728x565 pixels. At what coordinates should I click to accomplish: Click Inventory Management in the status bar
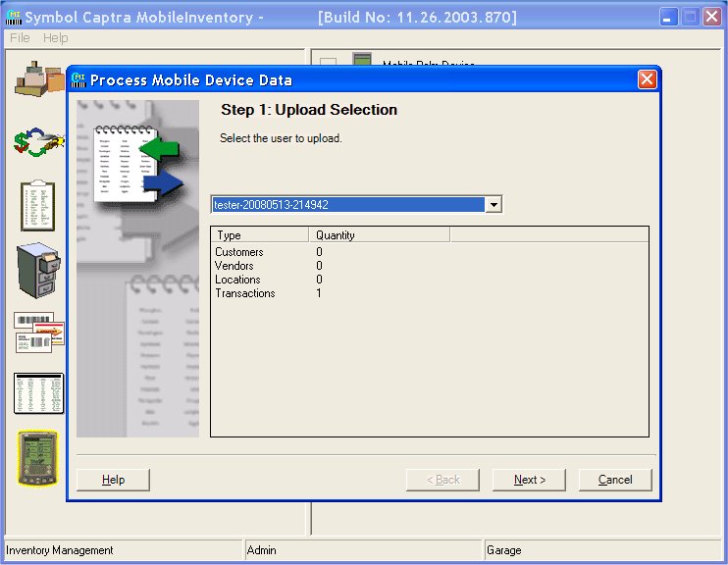(60, 550)
